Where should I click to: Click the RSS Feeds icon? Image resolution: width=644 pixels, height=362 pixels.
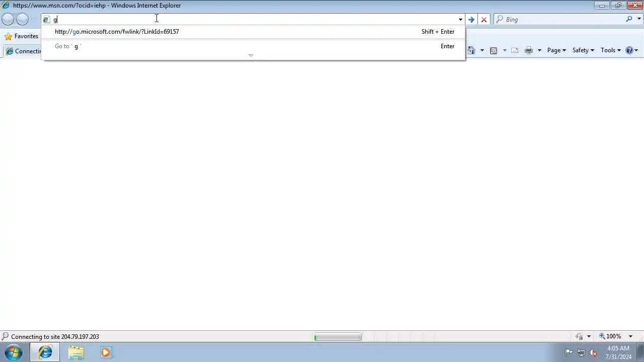point(494,50)
